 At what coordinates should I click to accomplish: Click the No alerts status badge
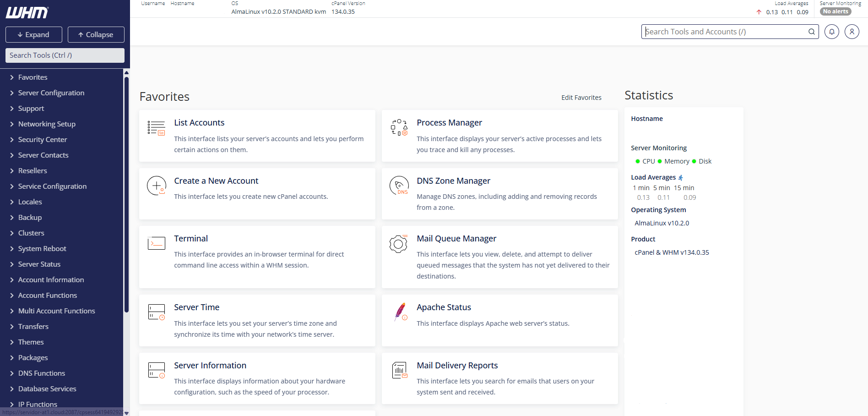coord(835,12)
